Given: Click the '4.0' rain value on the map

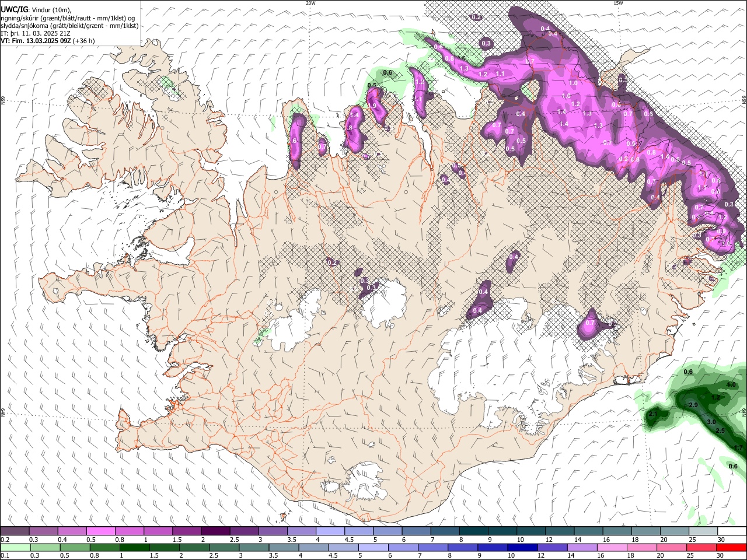Looking at the screenshot, I should tap(731, 385).
